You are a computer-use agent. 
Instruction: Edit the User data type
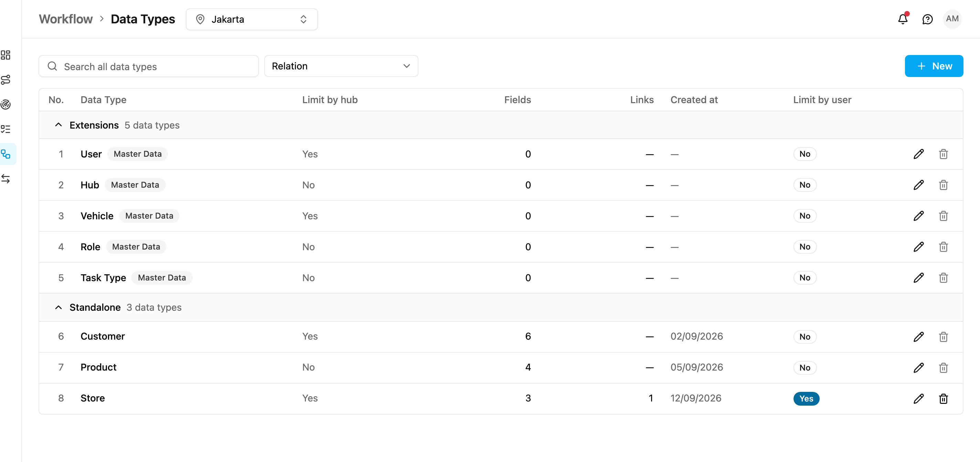pyautogui.click(x=919, y=154)
